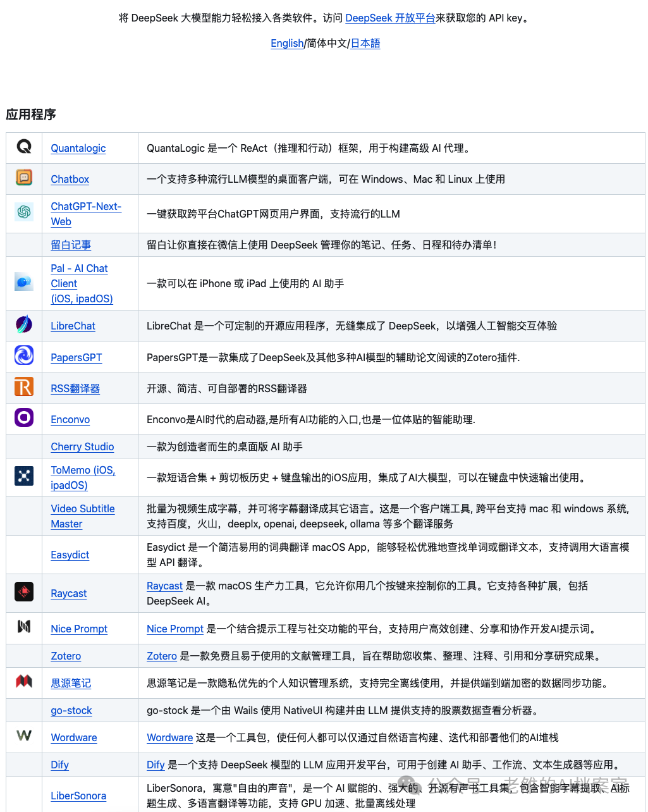Click the orange RSS翻译器 R icon

click(x=24, y=386)
